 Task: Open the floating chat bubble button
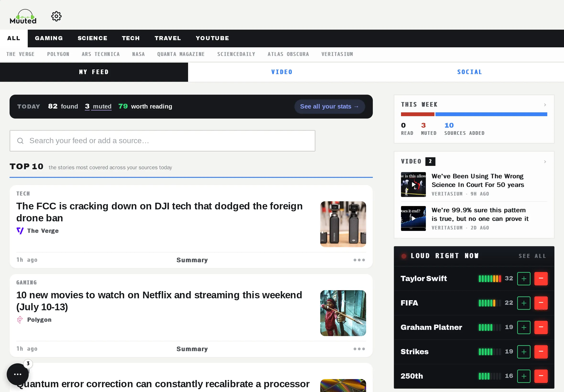[18, 374]
